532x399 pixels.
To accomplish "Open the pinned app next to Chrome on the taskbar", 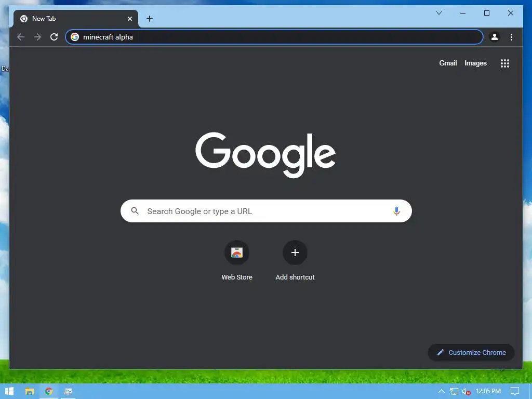I will 68,391.
